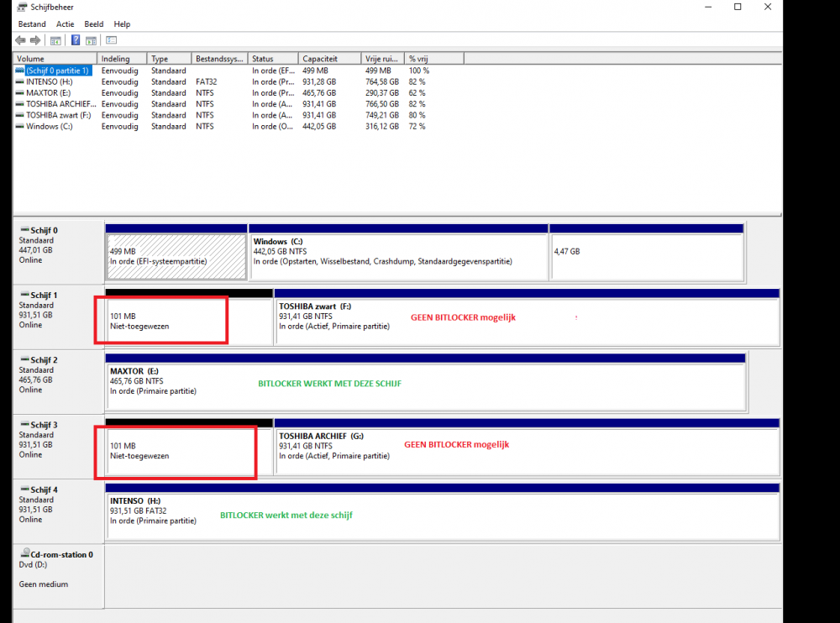Sort list by Capaciteit column header

pos(329,59)
